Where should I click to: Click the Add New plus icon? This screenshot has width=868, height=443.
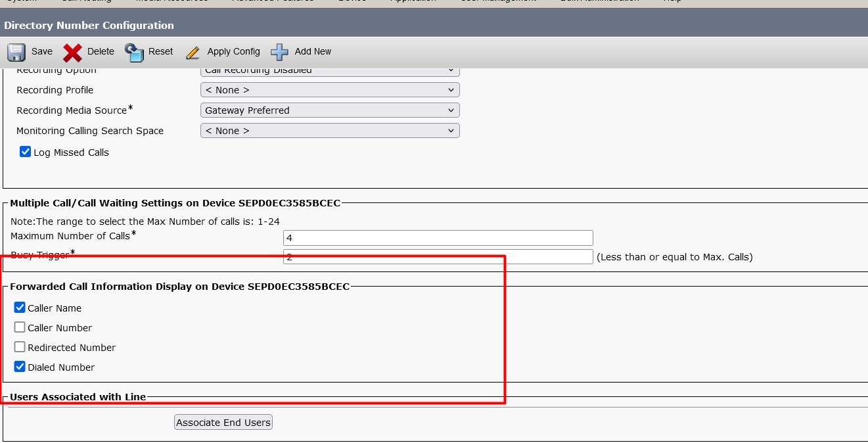click(x=279, y=51)
